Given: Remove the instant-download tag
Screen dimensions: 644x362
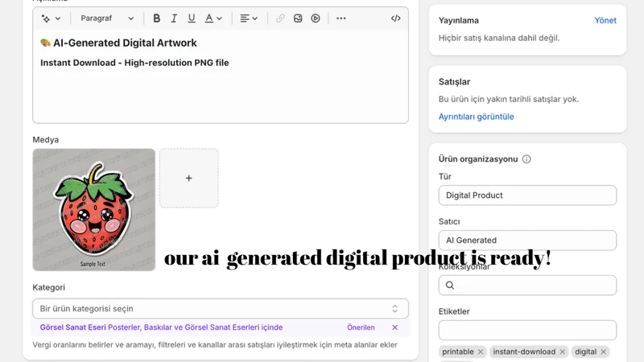Looking at the screenshot, I should coord(562,352).
